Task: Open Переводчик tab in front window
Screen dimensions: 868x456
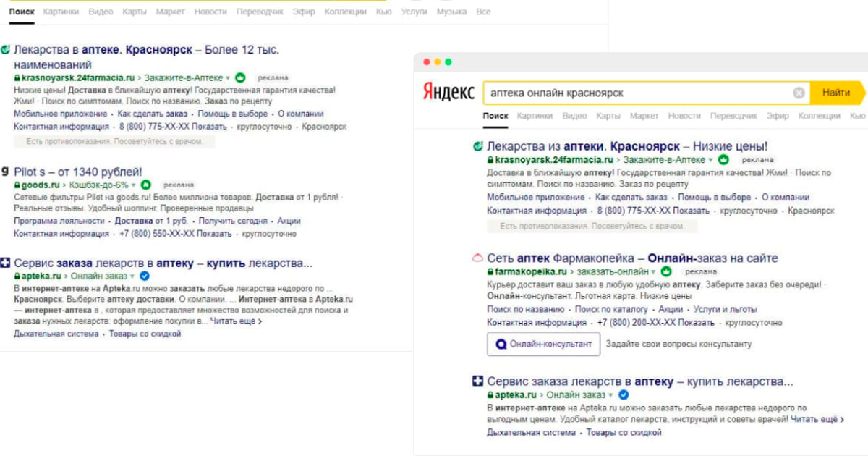Action: 733,116
